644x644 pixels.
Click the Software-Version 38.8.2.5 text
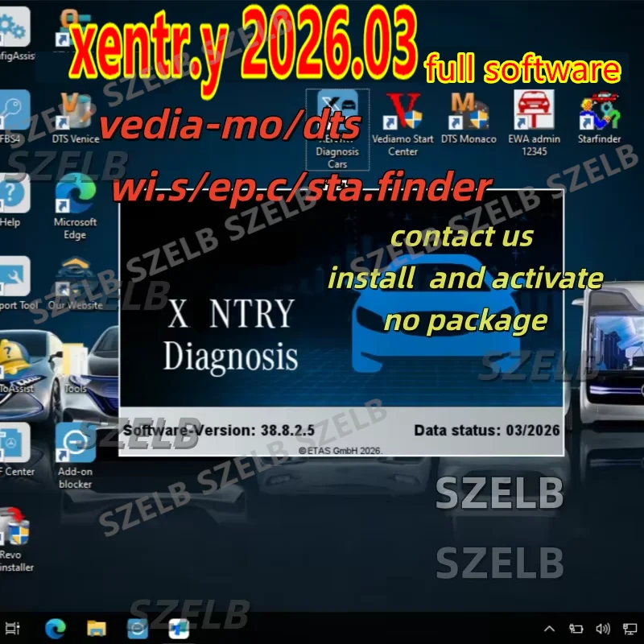(219, 431)
